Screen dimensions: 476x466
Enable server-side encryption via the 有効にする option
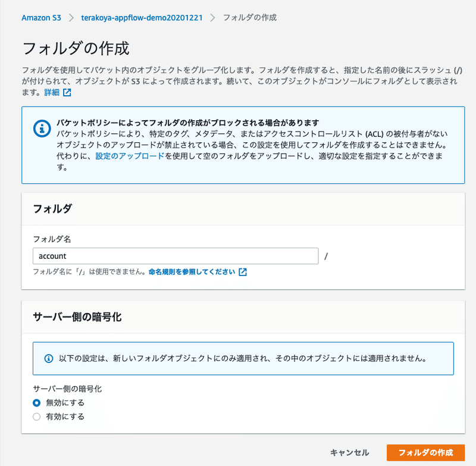(x=36, y=416)
